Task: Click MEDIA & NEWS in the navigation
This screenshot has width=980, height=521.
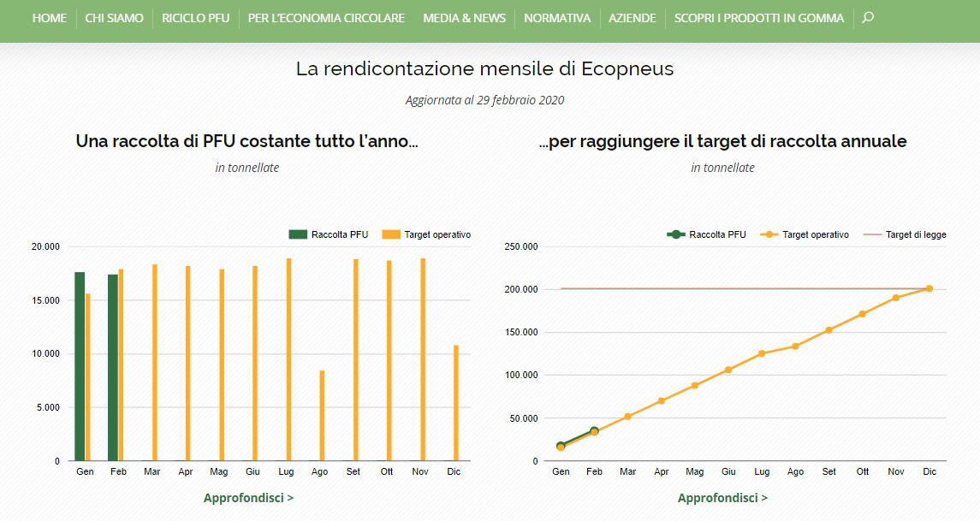Action: (465, 18)
